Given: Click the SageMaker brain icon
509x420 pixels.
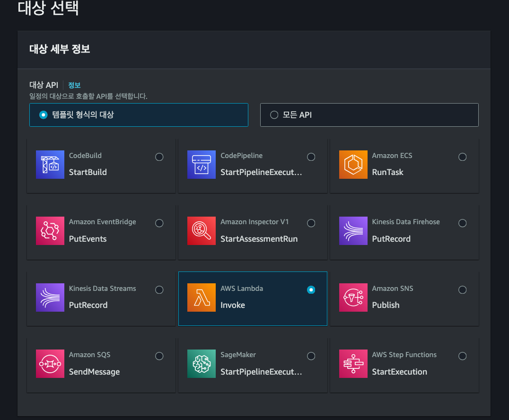Looking at the screenshot, I should (201, 364).
